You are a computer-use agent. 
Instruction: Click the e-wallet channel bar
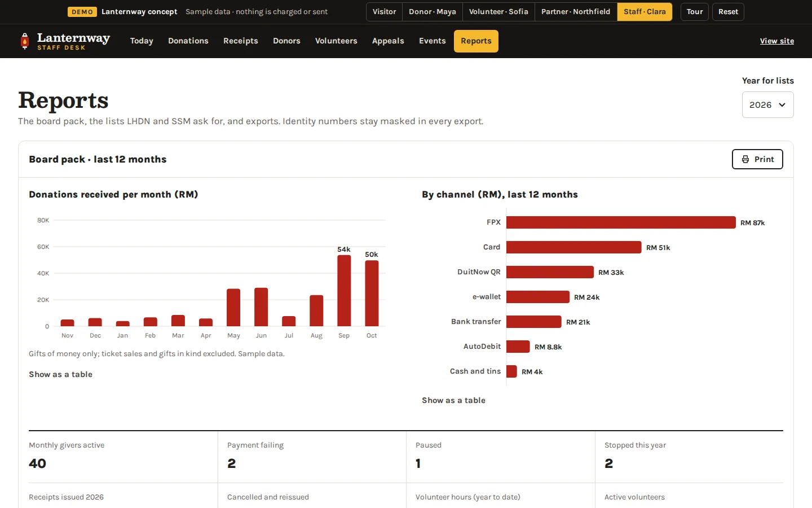(538, 297)
